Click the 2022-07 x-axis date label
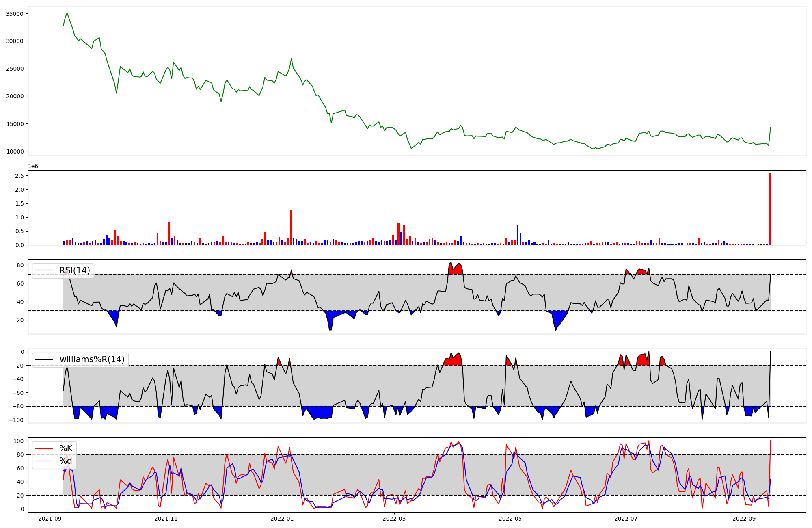 [x=626, y=519]
